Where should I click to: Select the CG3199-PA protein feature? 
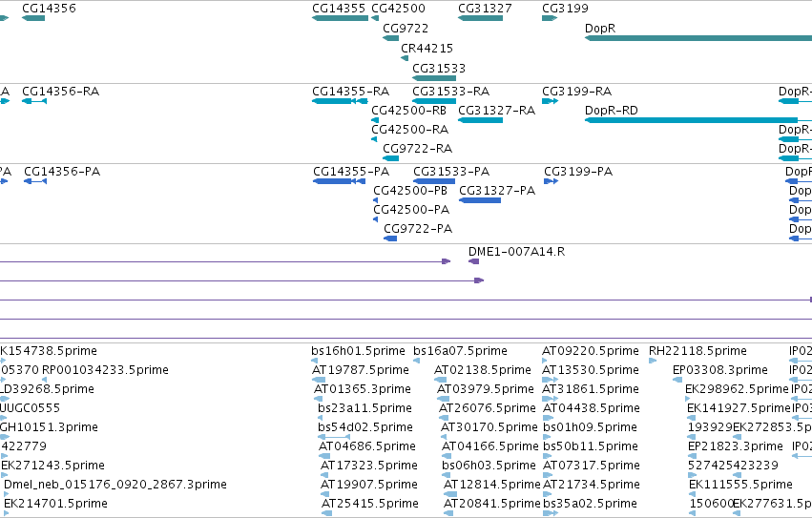(551, 181)
